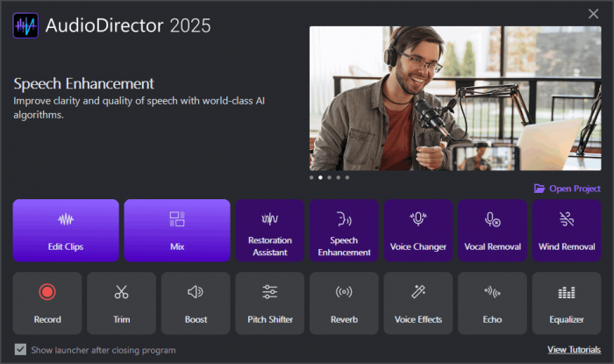Open Wind Removal tool

566,231
